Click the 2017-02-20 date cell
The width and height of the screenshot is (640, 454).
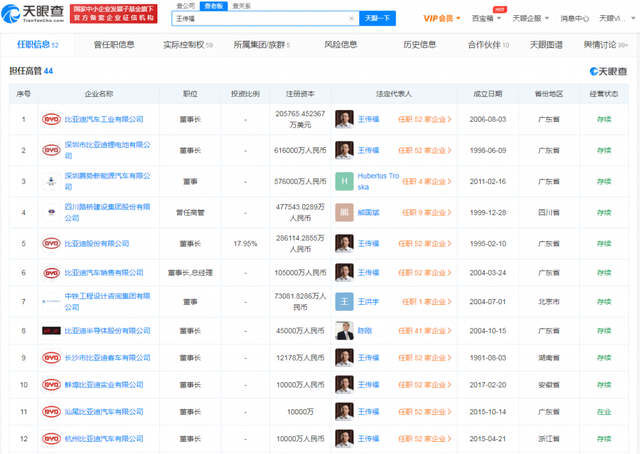click(487, 385)
